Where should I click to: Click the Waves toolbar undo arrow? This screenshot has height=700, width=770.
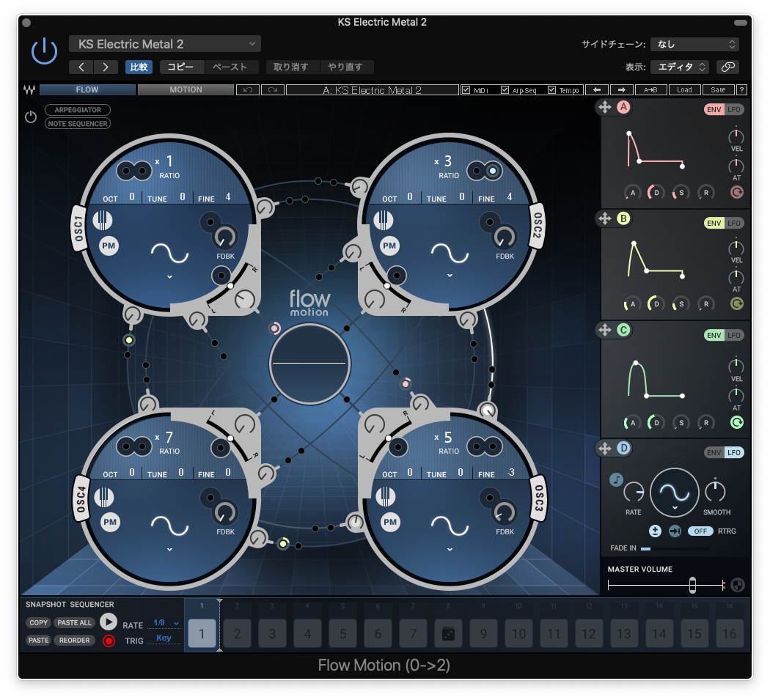248,90
